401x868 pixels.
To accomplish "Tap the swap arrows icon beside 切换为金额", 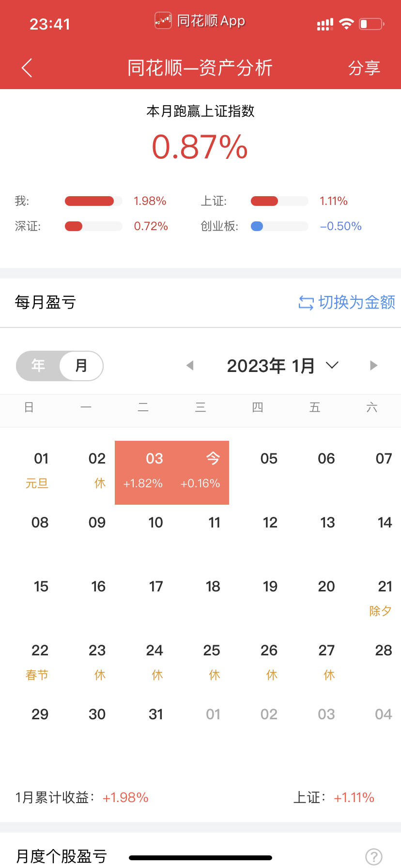I will point(306,303).
